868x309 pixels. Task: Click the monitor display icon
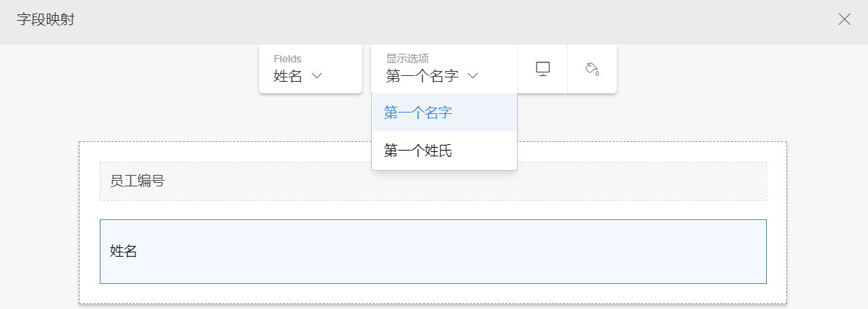(x=543, y=69)
